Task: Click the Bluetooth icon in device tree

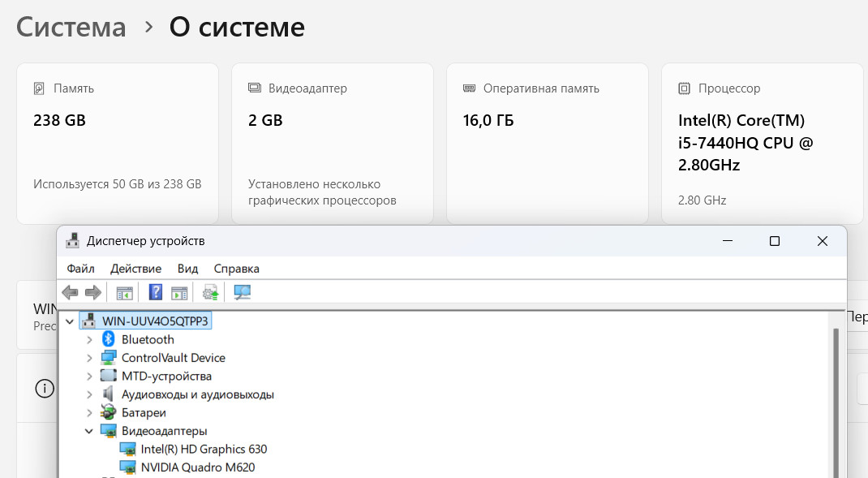Action: click(x=109, y=339)
